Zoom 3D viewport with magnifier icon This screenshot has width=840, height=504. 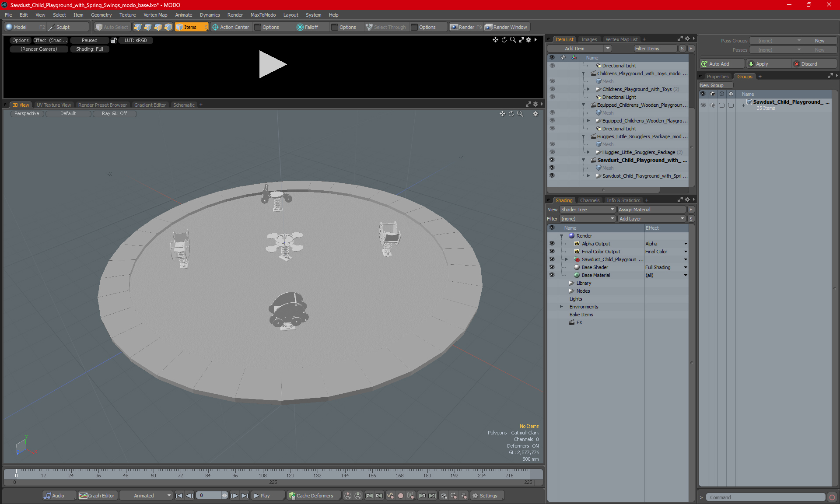click(520, 114)
